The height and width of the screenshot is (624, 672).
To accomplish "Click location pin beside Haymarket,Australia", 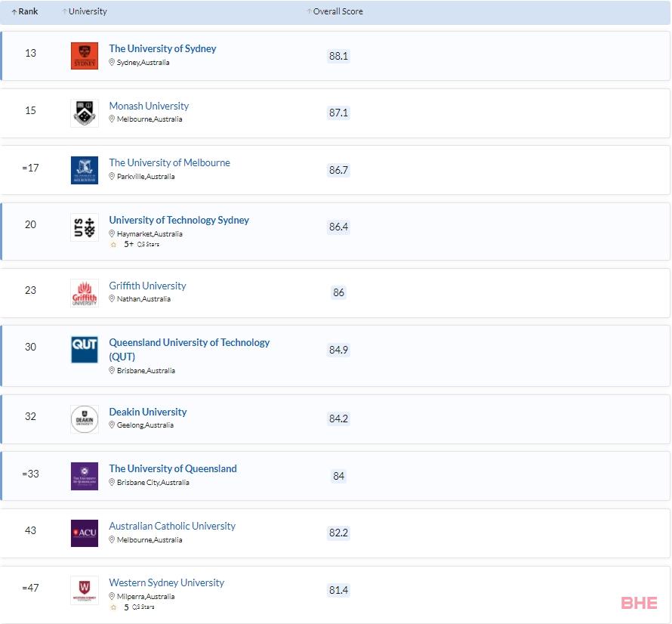I will (x=112, y=233).
